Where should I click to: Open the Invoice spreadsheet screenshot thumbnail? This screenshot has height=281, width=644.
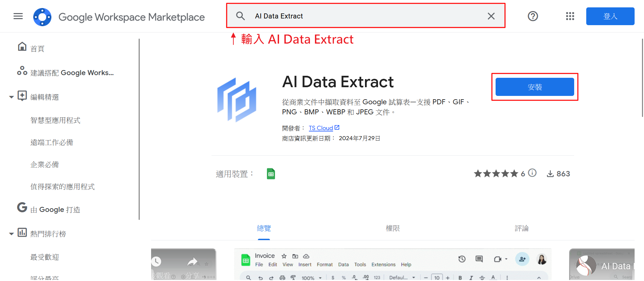[x=393, y=264]
